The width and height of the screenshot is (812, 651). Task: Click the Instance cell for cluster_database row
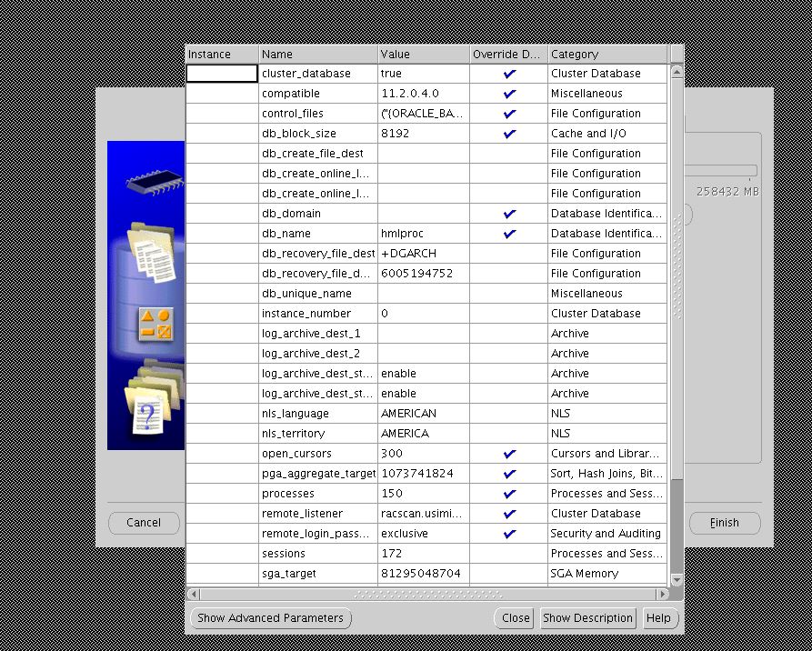pos(221,74)
